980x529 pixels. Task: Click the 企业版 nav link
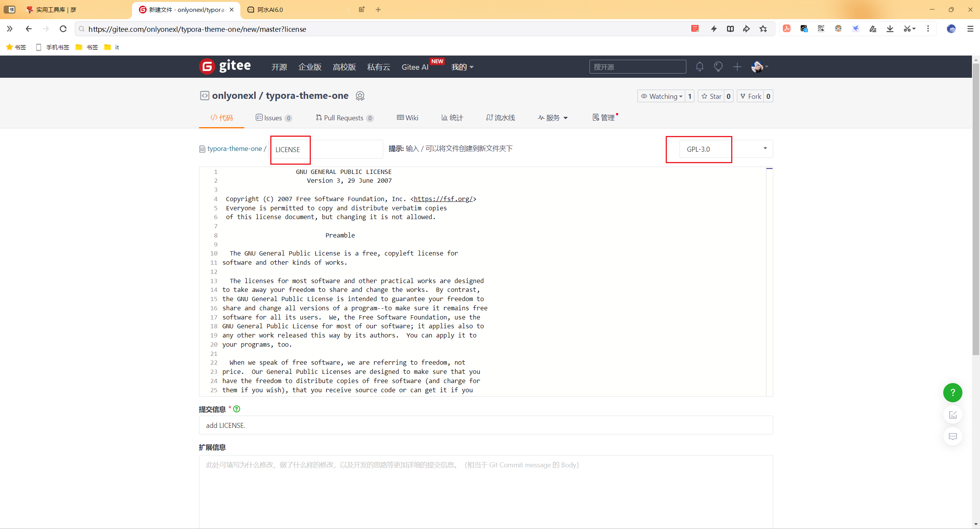pyautogui.click(x=310, y=67)
